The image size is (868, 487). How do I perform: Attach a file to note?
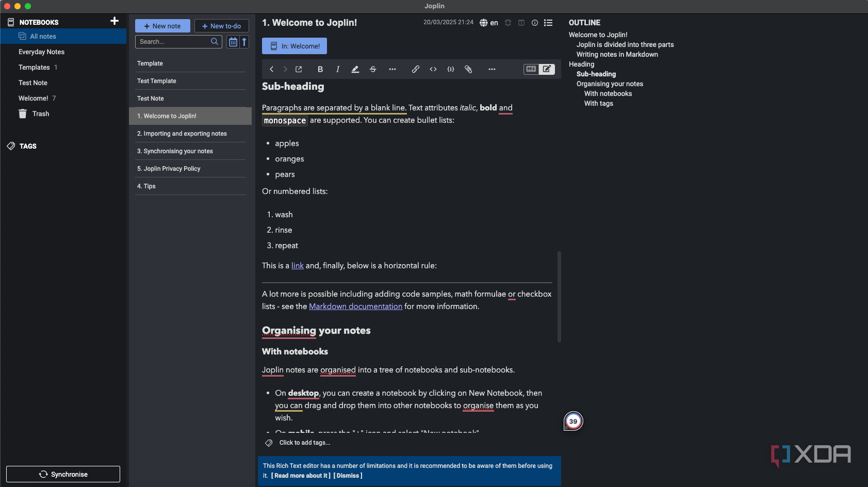[468, 69]
